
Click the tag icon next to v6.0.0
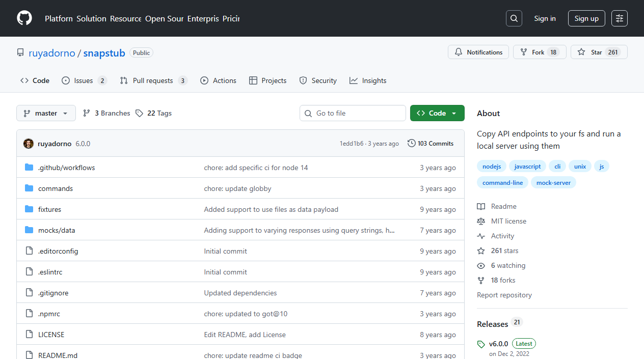481,344
